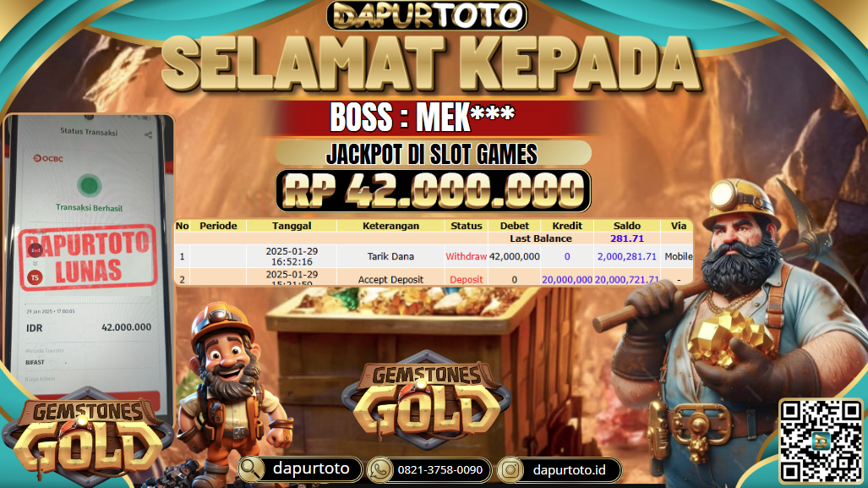
Task: Click the DAPURTOTO logo at the top
Action: click(427, 15)
